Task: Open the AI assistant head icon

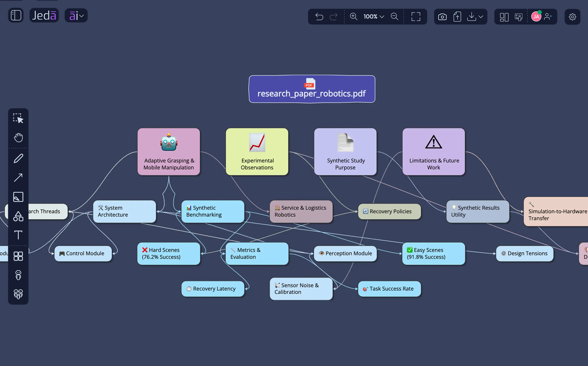Action: [18, 275]
